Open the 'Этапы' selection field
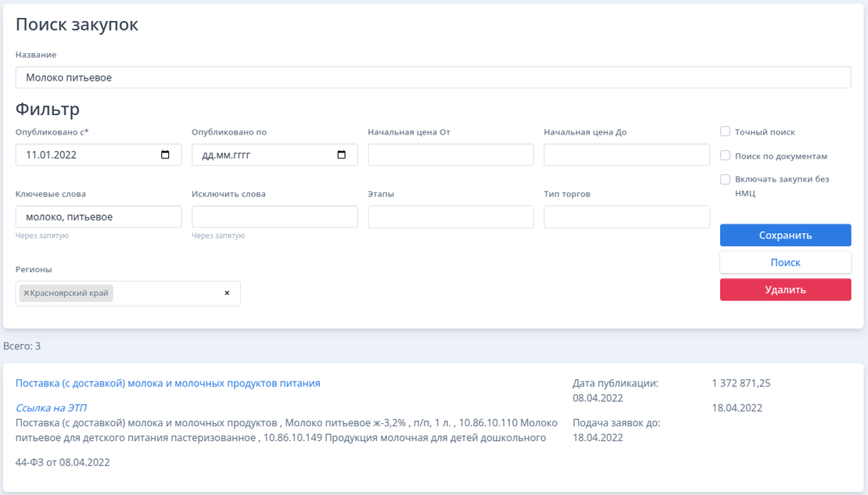 [x=450, y=217]
